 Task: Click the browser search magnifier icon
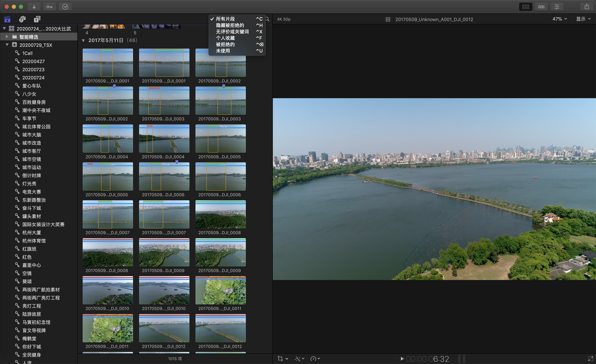pos(267,19)
